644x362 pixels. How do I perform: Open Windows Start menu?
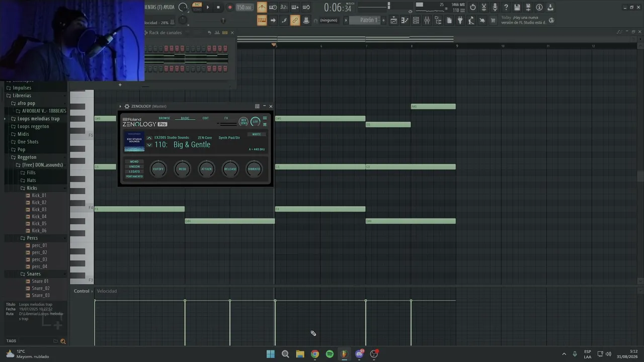click(271, 354)
